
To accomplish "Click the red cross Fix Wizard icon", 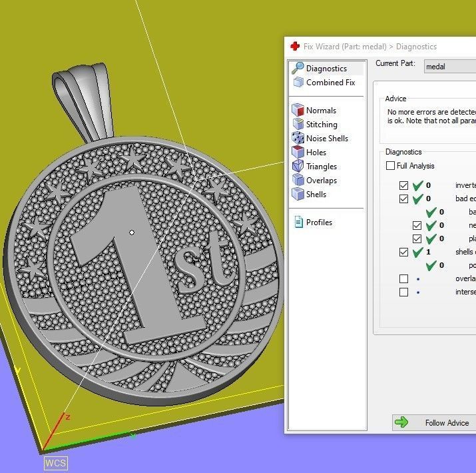I will pos(295,46).
